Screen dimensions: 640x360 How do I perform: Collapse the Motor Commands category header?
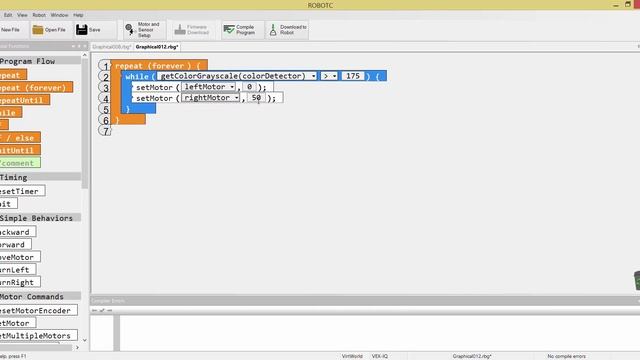[x=40, y=296]
